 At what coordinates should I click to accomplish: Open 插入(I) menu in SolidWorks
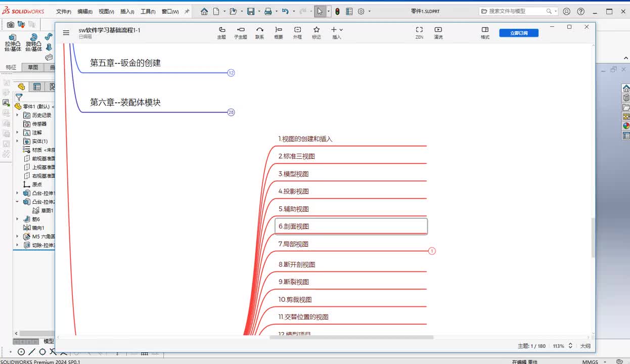[x=127, y=12]
